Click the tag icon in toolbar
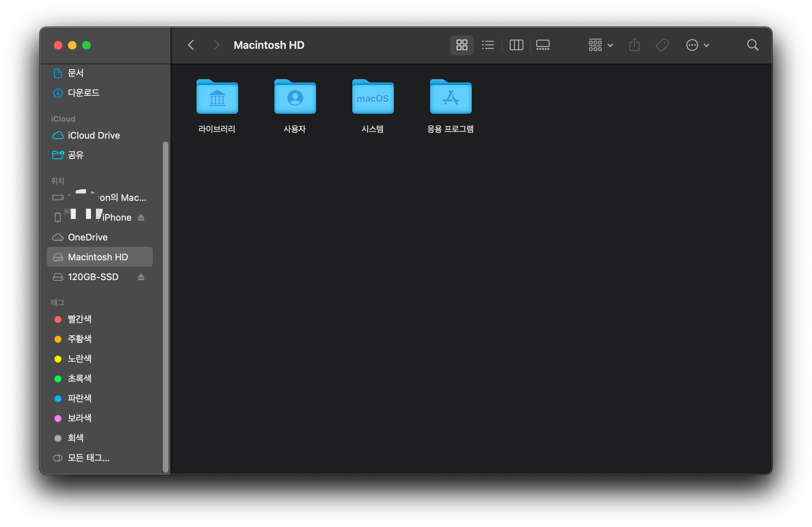The width and height of the screenshot is (812, 527). pos(662,45)
